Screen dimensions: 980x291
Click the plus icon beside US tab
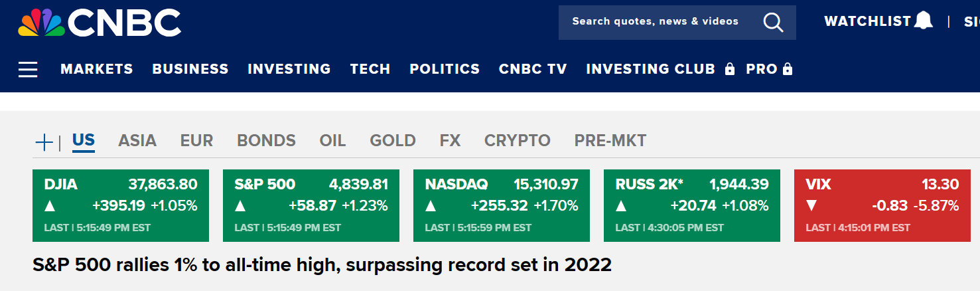tap(44, 142)
